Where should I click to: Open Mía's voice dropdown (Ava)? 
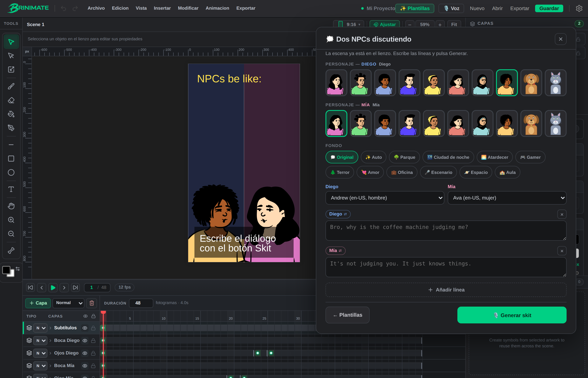click(x=507, y=198)
